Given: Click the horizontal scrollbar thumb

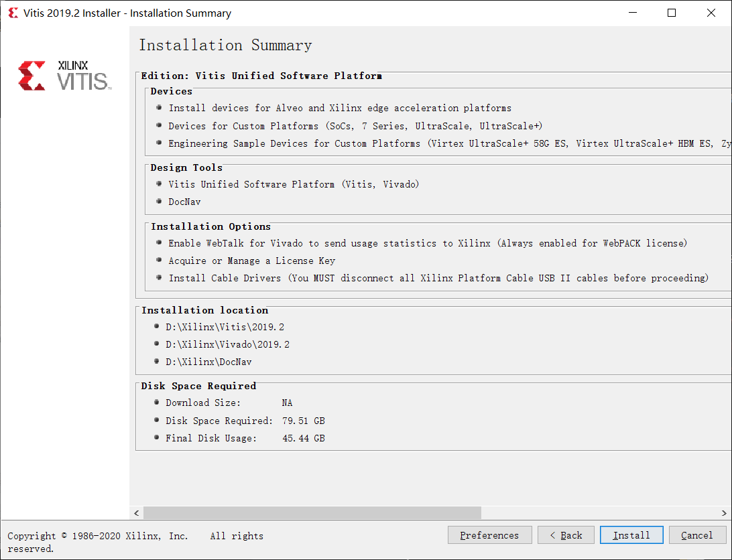Looking at the screenshot, I should click(x=312, y=513).
